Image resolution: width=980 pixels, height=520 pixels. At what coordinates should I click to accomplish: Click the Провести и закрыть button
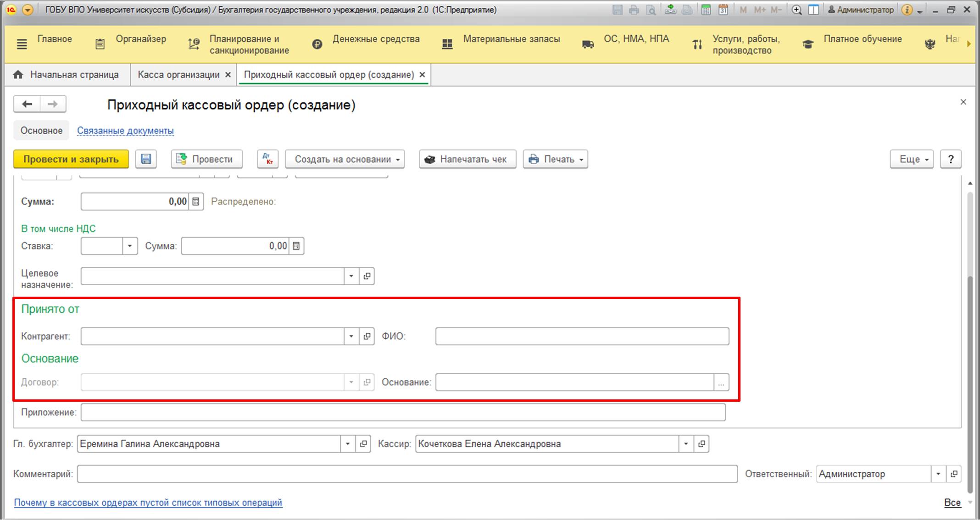point(71,159)
